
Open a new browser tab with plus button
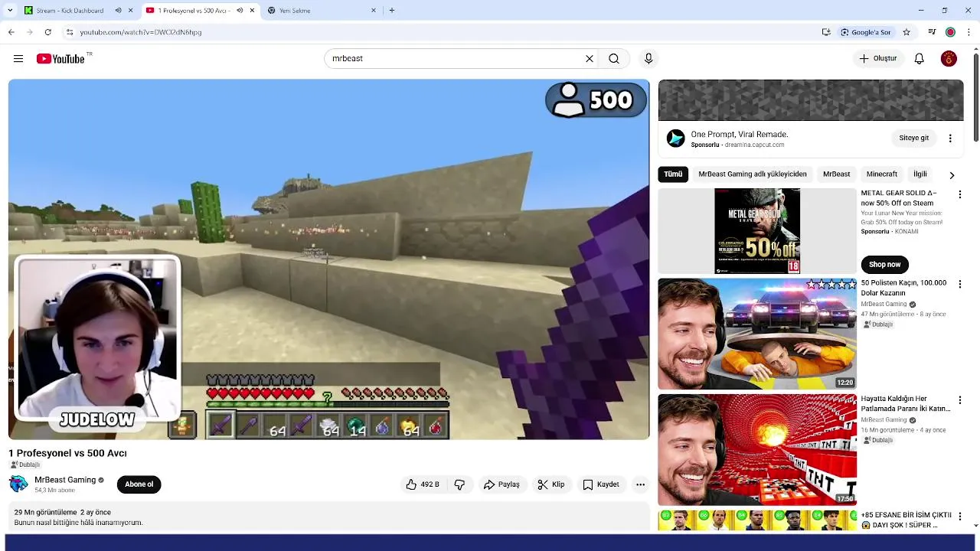[392, 11]
